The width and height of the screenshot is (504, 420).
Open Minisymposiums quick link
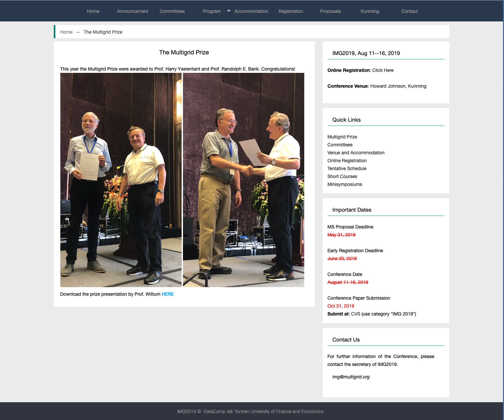(x=345, y=184)
